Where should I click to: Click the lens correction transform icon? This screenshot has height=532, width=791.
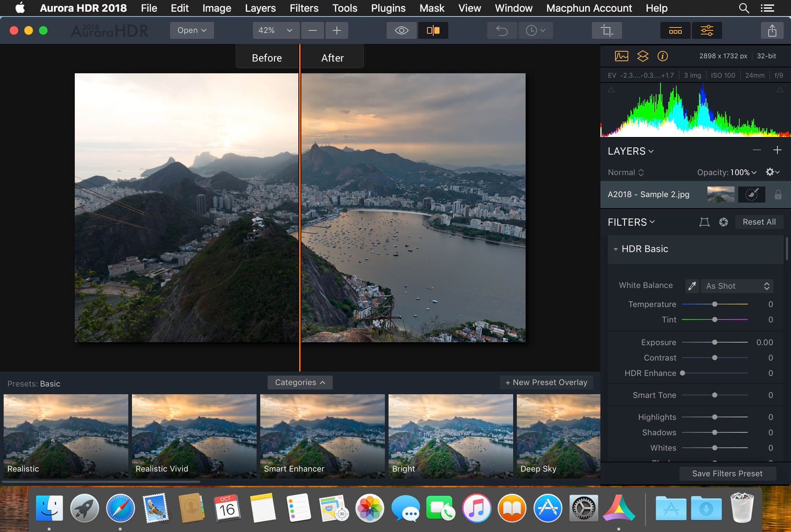[x=704, y=222]
